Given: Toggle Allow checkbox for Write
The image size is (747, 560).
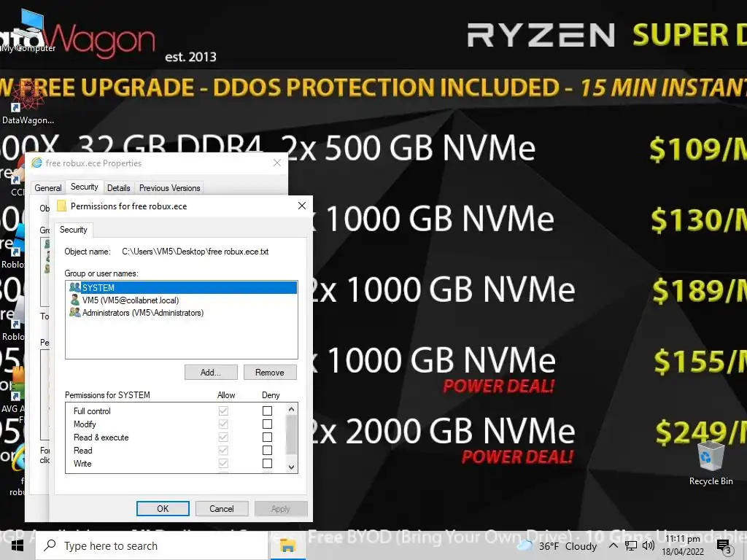Looking at the screenshot, I should pyautogui.click(x=223, y=463).
